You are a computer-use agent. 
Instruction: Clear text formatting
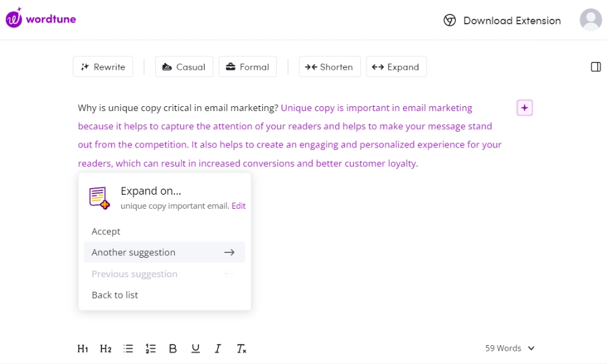pos(241,348)
